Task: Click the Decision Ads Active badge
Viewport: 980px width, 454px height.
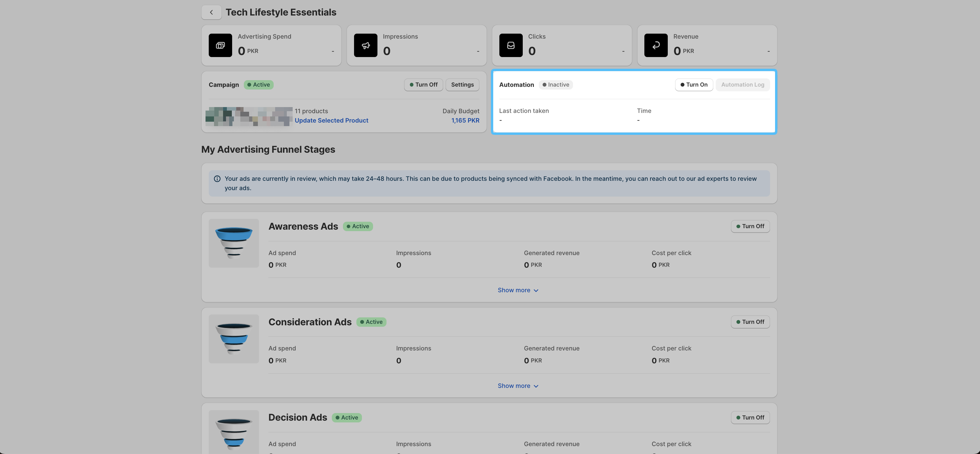Action: tap(346, 417)
